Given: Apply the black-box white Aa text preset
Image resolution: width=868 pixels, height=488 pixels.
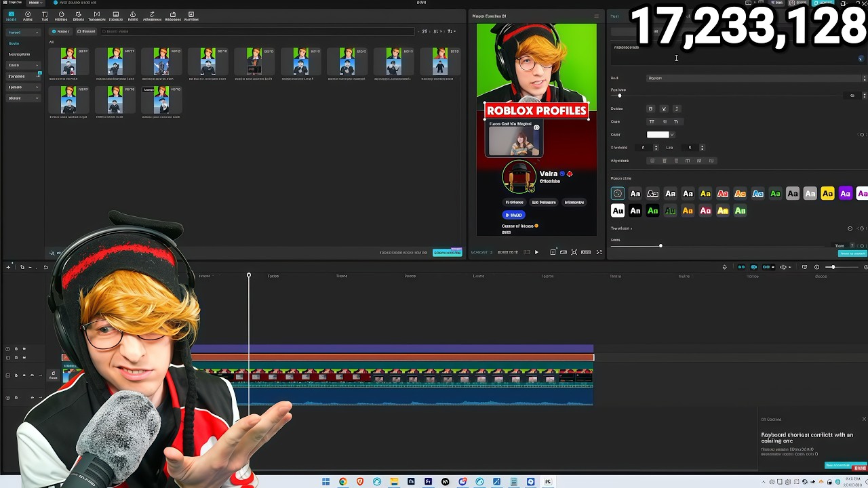Looking at the screenshot, I should click(635, 211).
